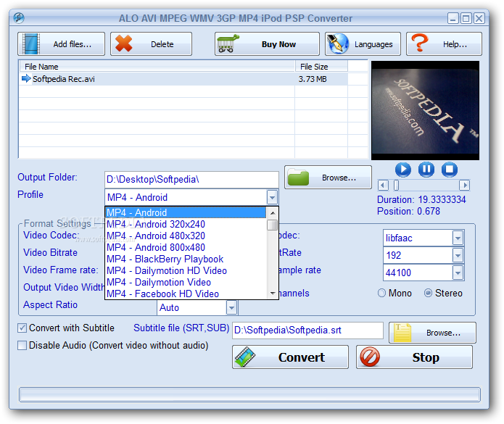Enable Convert with Subtitle checkbox

point(22,328)
